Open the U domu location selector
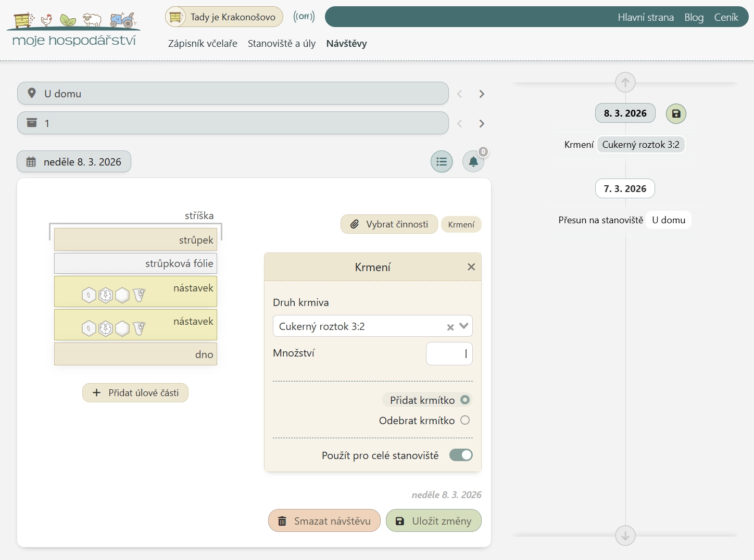754x560 pixels. [233, 94]
